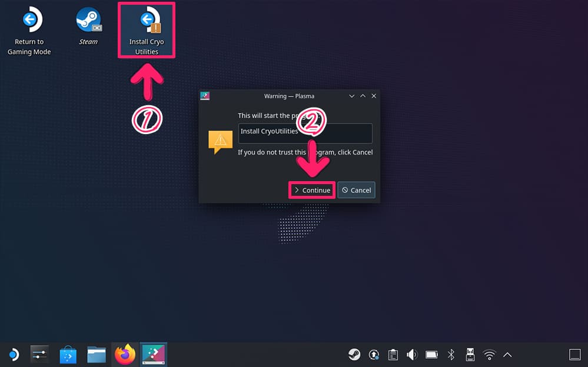Open the Return to Gaming Mode desktop shortcut
The height and width of the screenshot is (367, 588).
tap(29, 31)
